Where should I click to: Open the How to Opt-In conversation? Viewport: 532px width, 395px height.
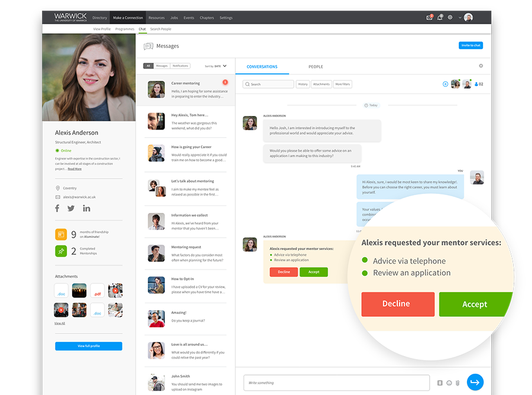pyautogui.click(x=186, y=286)
